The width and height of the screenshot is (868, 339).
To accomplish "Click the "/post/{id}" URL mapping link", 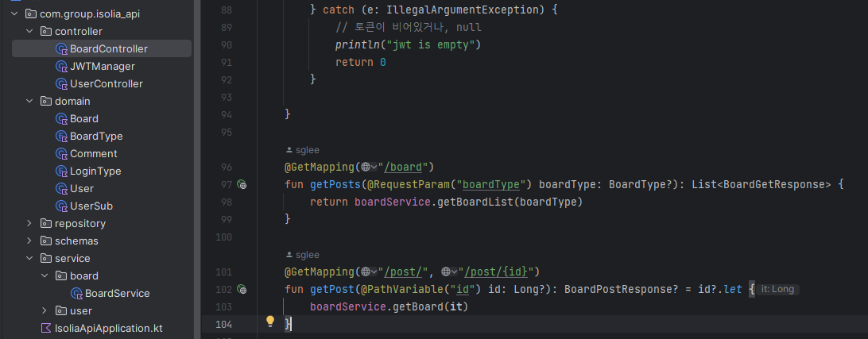I will (496, 272).
